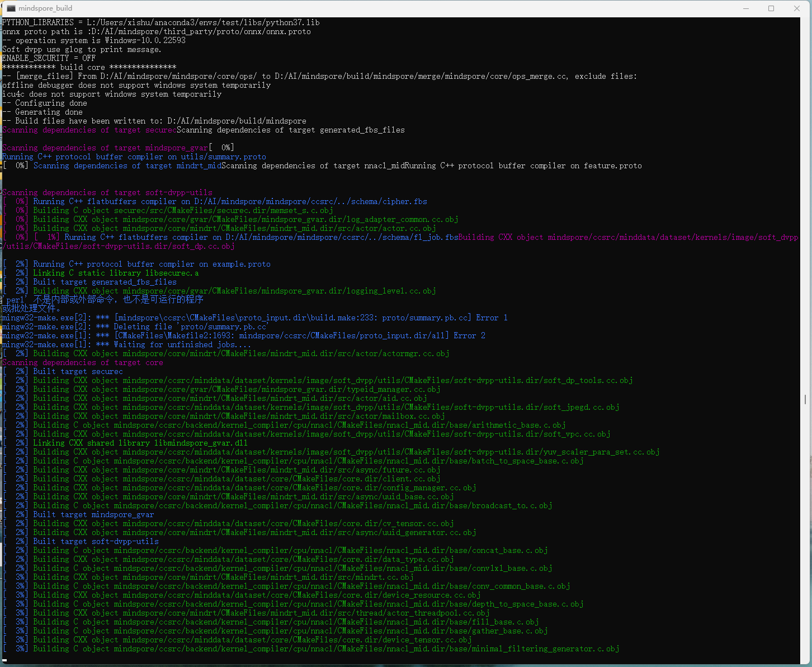Viewport: 812px width, 667px height.
Task: Click the 'uuid_base.cc.obj' build line
Action: pyautogui.click(x=228, y=496)
